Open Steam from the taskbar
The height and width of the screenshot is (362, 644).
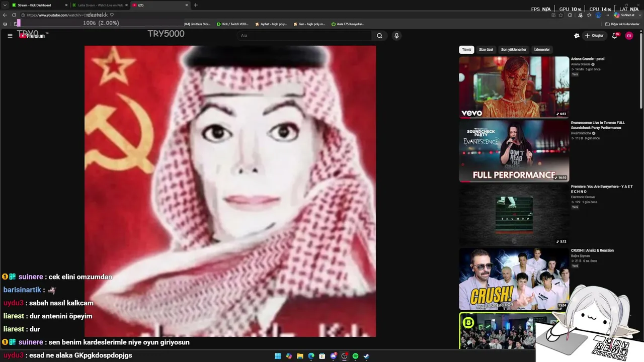click(x=366, y=356)
